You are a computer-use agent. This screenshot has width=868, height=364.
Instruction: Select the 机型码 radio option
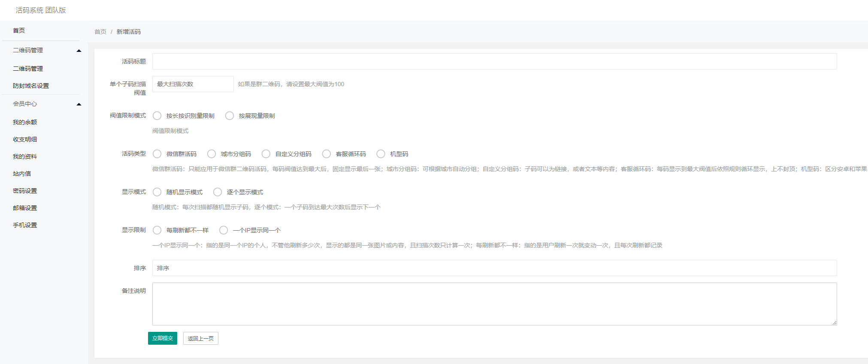381,154
